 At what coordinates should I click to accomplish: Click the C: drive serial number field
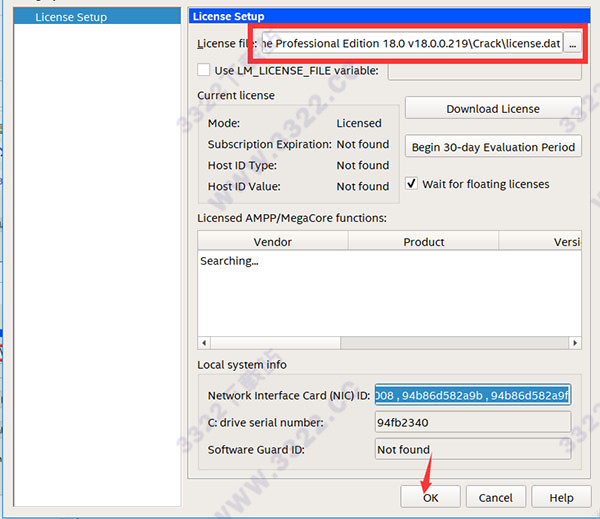coord(473,422)
